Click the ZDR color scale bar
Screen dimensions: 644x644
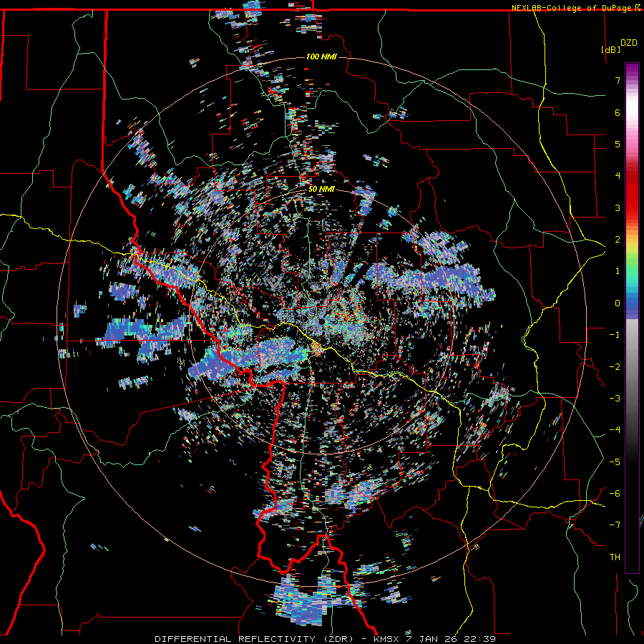[632, 318]
